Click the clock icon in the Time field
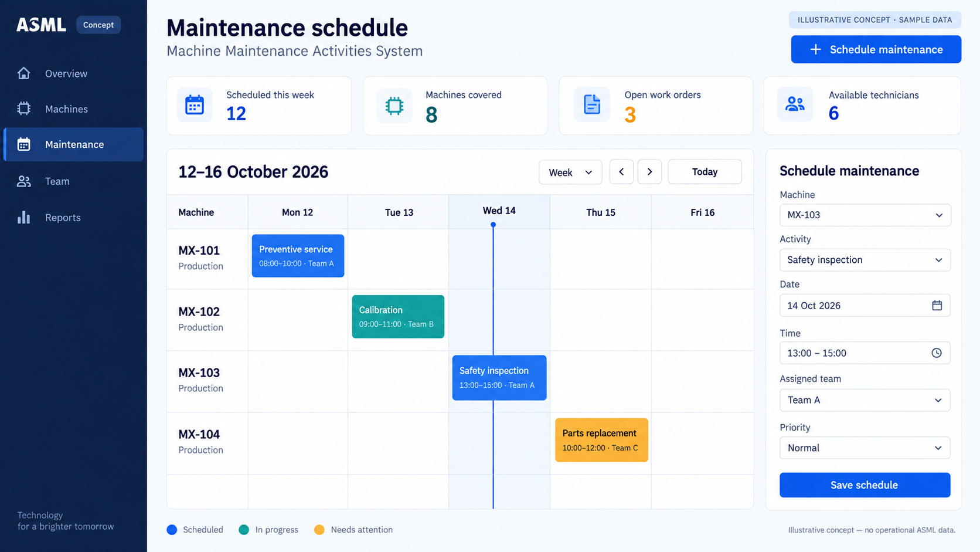This screenshot has height=552, width=980. [x=937, y=353]
